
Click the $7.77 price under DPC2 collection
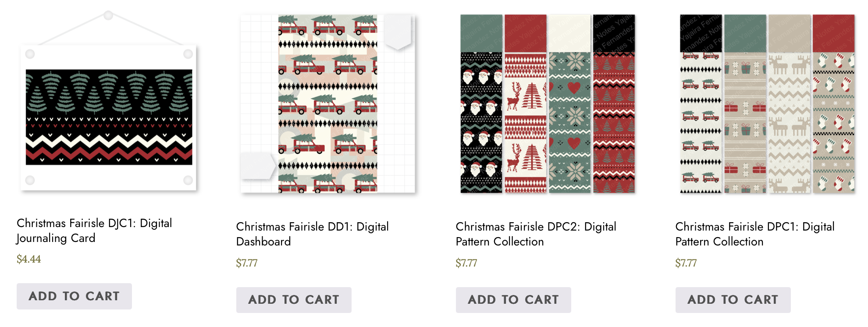[466, 263]
